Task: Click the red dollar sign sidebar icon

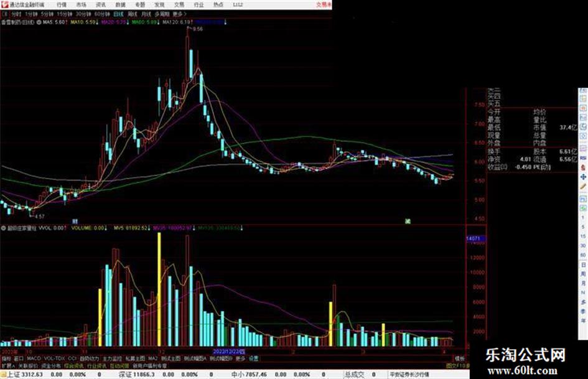Action: (583, 167)
